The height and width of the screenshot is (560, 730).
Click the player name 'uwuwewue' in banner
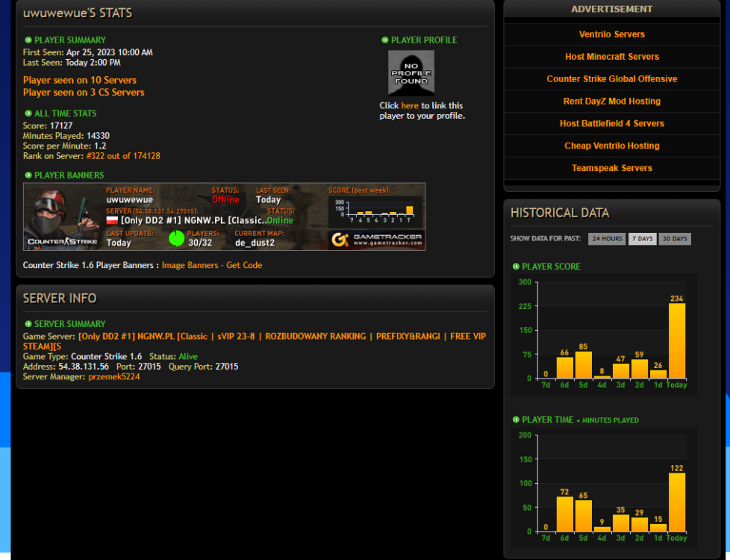tap(129, 200)
